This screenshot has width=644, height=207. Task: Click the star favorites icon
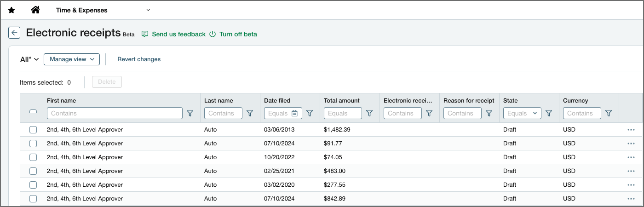(11, 10)
